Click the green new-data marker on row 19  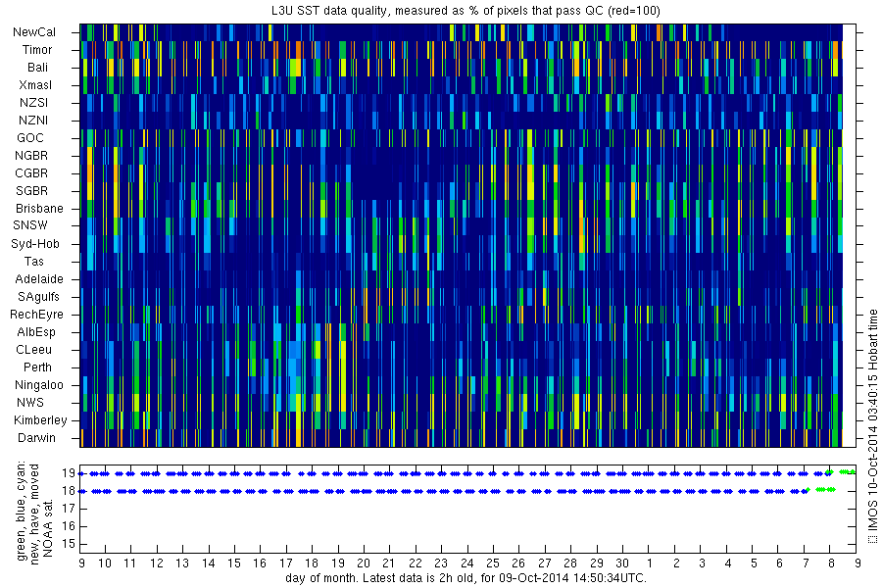pyautogui.click(x=847, y=472)
